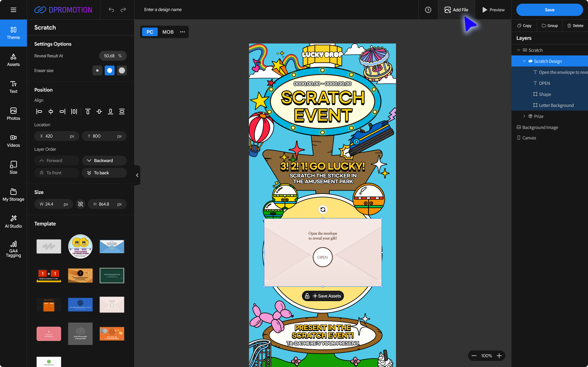Select the small eraser size
Screen dimensions: 588x367
coord(97,70)
